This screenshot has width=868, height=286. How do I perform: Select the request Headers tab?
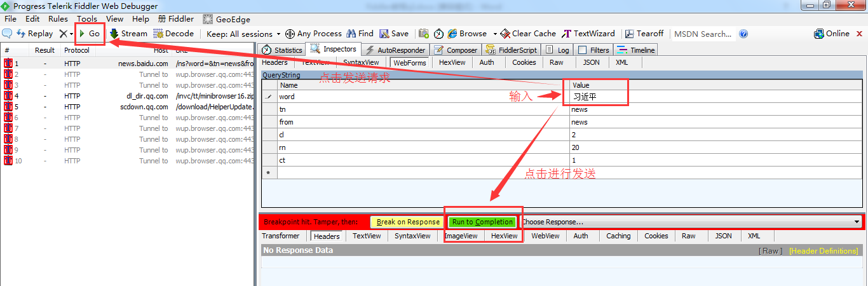pos(275,62)
